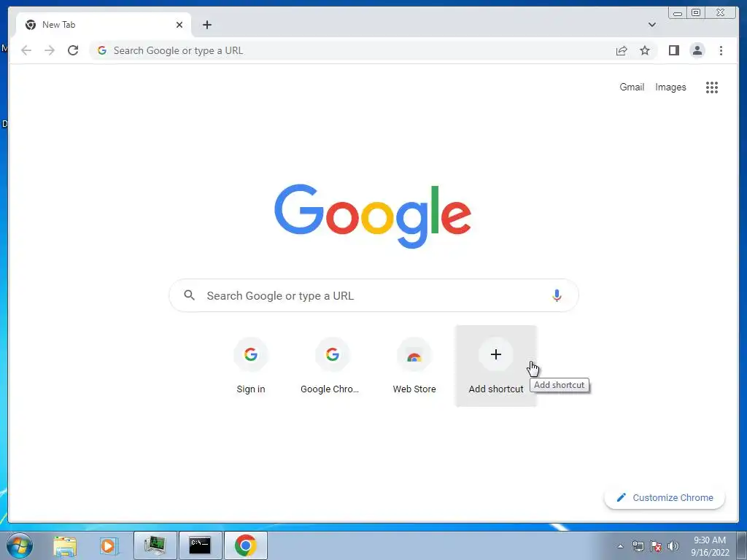Reload the current page
This screenshot has width=747, height=560.
pyautogui.click(x=73, y=50)
